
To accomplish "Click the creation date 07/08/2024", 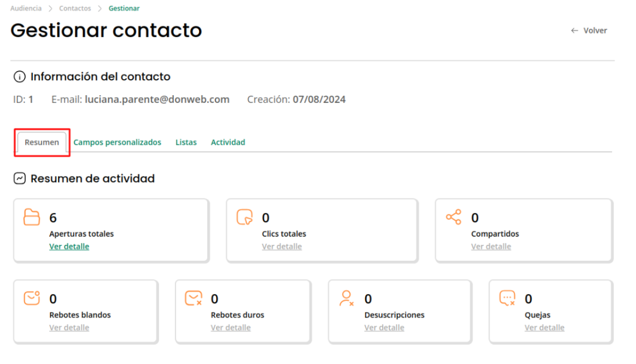I will (x=319, y=99).
